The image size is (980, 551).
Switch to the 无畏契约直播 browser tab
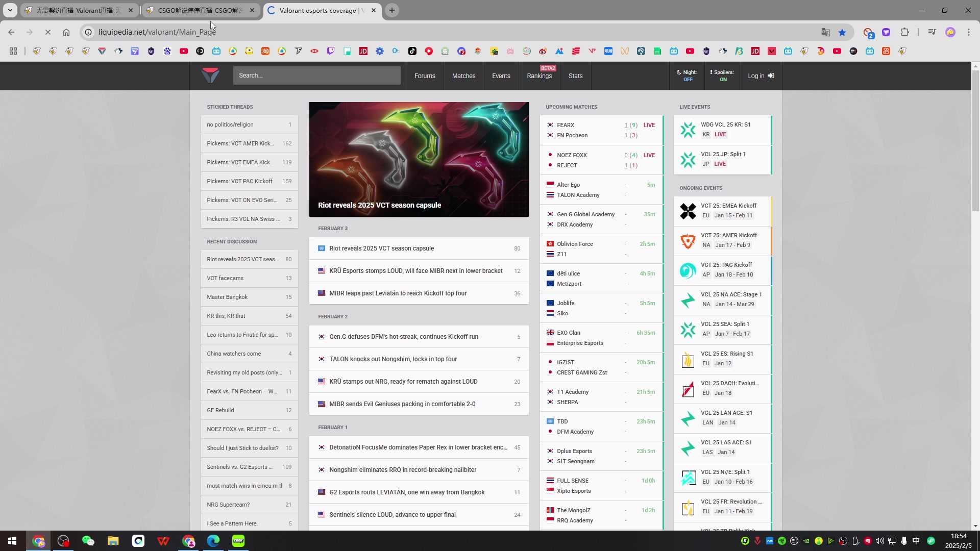click(79, 10)
